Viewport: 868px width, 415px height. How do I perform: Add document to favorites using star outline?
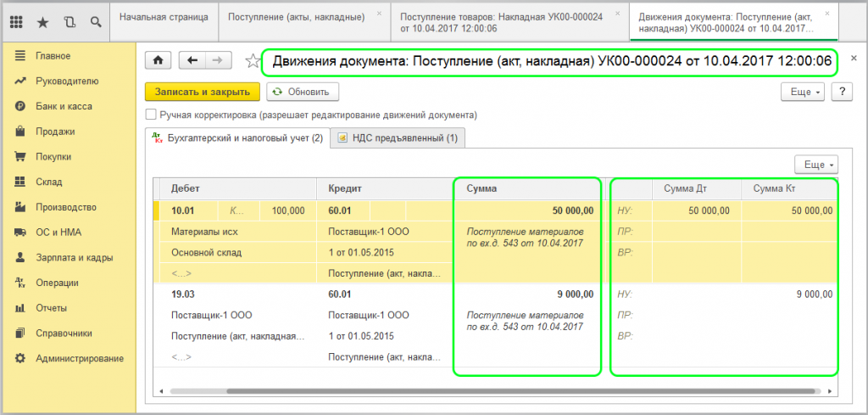click(x=251, y=61)
